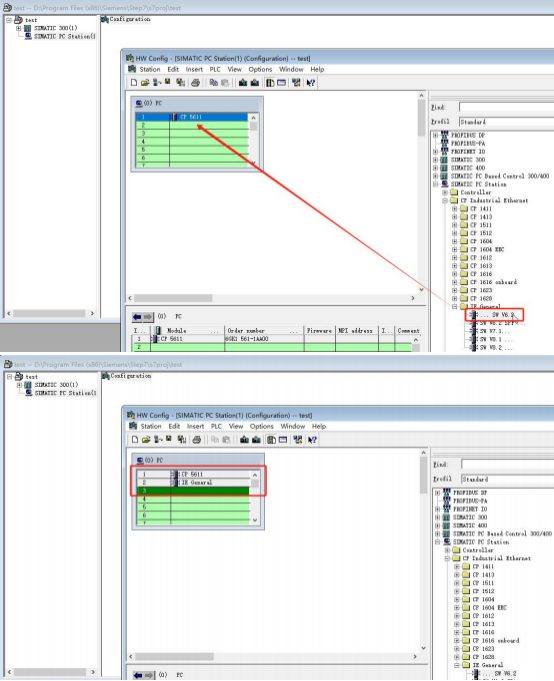The width and height of the screenshot is (554, 681).
Task: Click the Order number column header
Action: click(264, 331)
